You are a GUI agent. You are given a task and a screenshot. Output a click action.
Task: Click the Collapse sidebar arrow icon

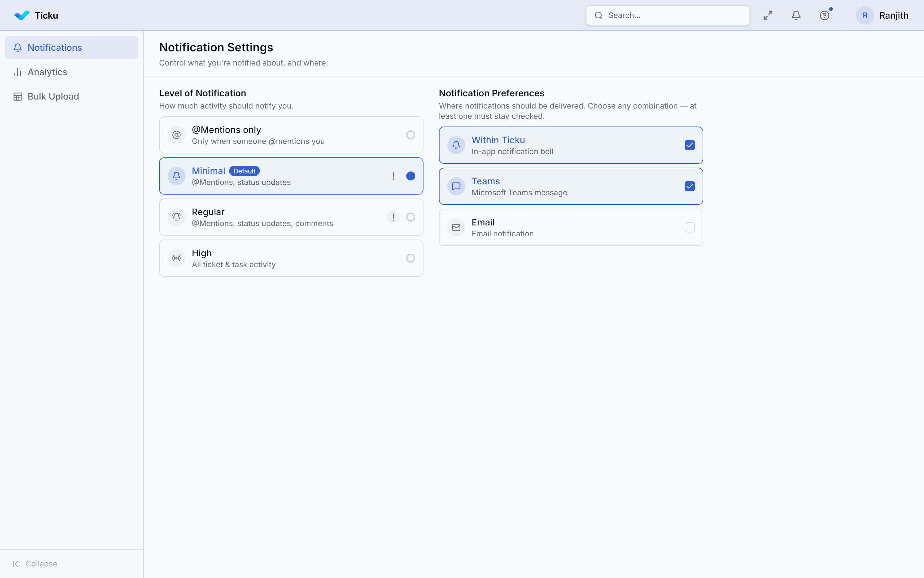(15, 564)
